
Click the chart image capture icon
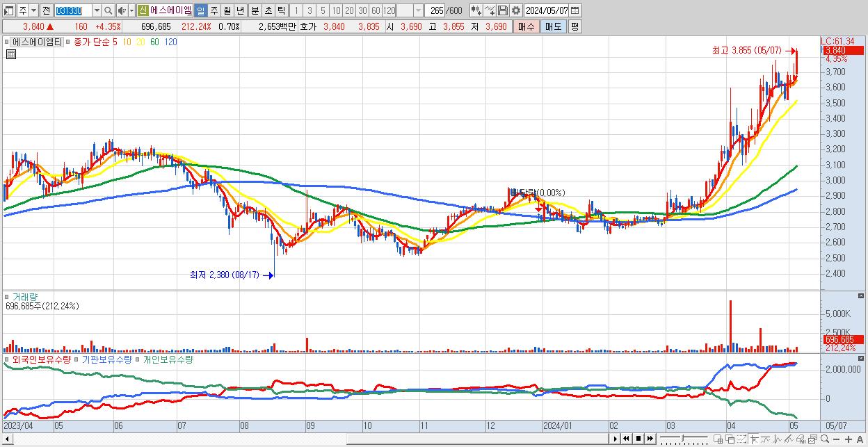coord(812,439)
